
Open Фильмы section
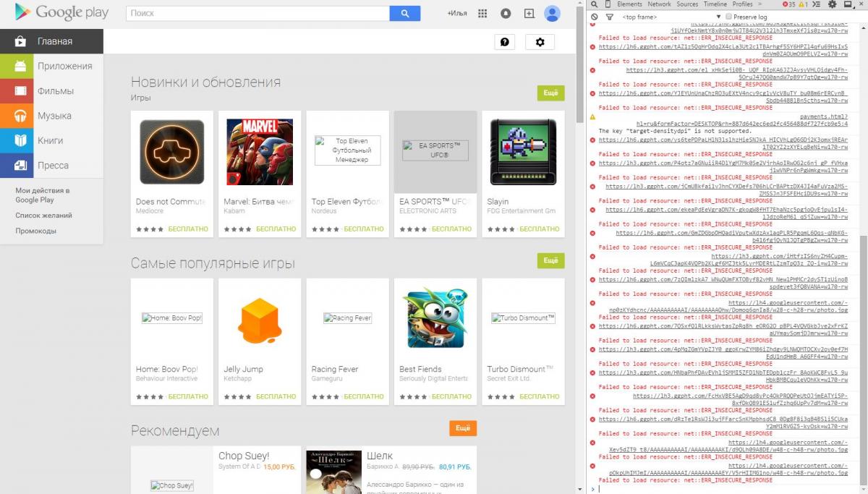click(x=51, y=91)
